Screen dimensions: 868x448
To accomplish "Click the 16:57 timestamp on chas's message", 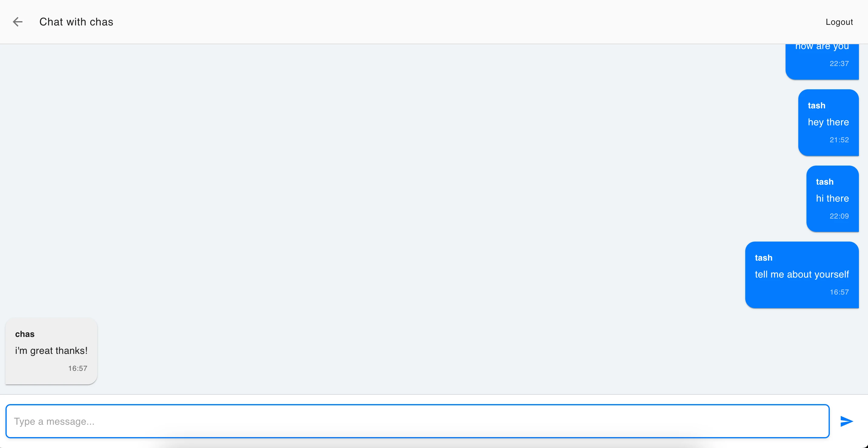I will pos(78,368).
